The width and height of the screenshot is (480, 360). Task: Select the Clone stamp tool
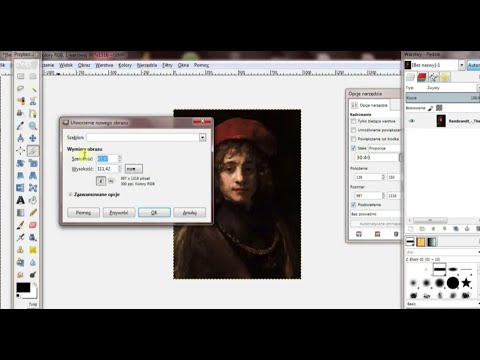point(20,250)
